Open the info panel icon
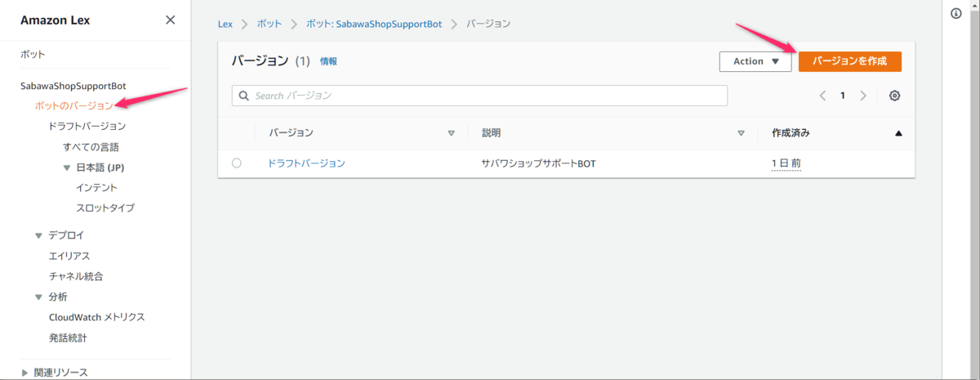Screen dimensions: 980x380 [x=956, y=14]
